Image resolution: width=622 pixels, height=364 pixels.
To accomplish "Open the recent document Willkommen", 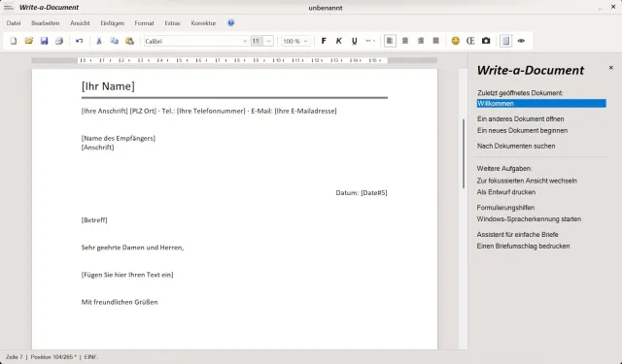I will [541, 104].
